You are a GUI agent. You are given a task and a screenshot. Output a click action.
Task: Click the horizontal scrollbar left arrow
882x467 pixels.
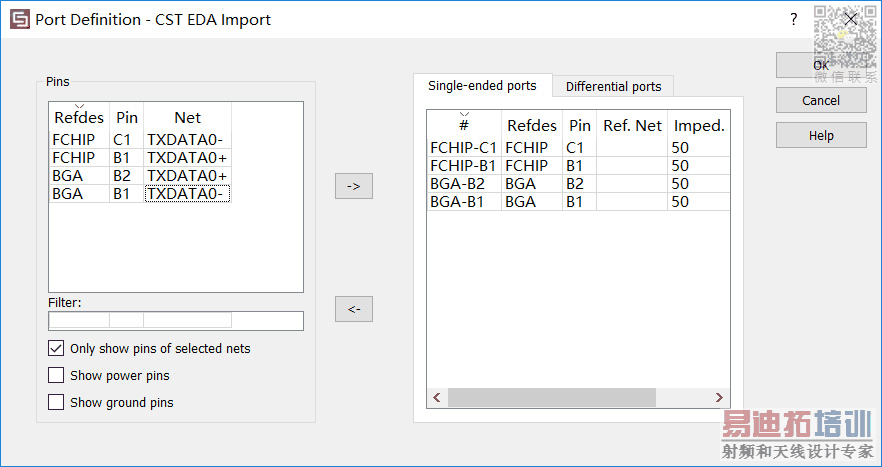[437, 398]
